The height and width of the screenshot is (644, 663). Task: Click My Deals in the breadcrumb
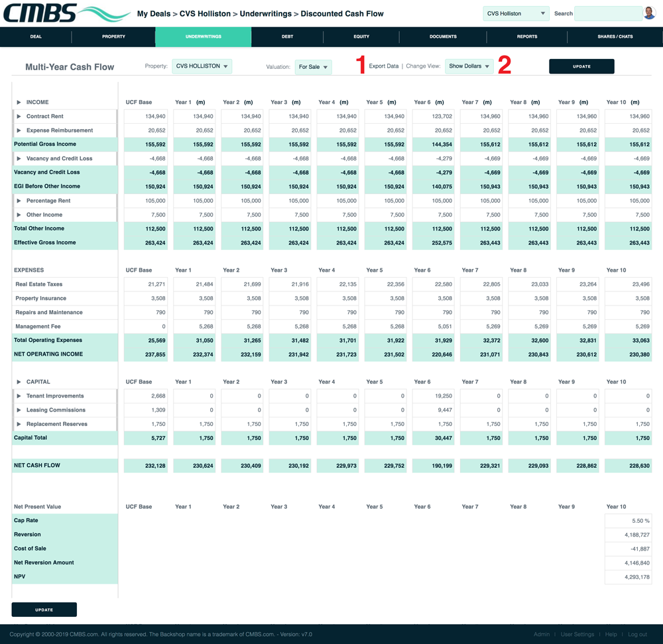154,14
